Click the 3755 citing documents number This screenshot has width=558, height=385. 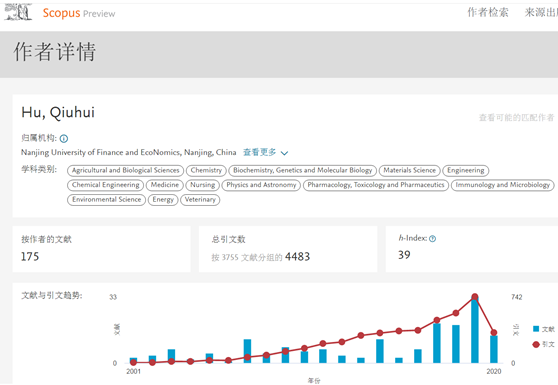230,257
